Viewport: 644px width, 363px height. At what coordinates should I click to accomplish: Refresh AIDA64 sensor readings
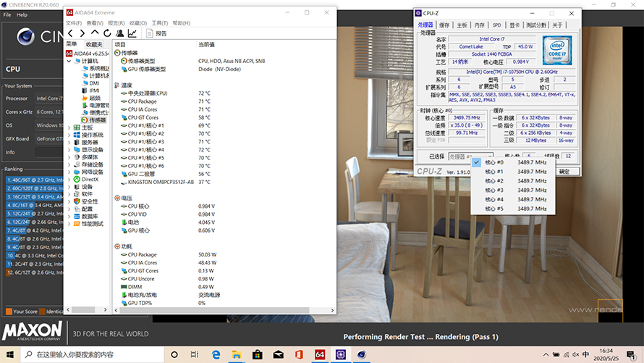(107, 33)
